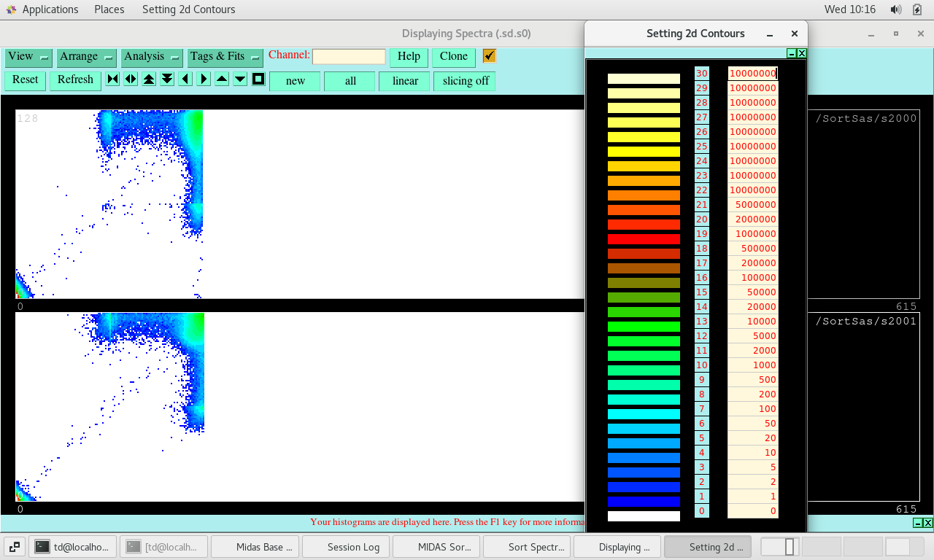The image size is (934, 560).
Task: Click the square full-view icon
Action: point(258,79)
